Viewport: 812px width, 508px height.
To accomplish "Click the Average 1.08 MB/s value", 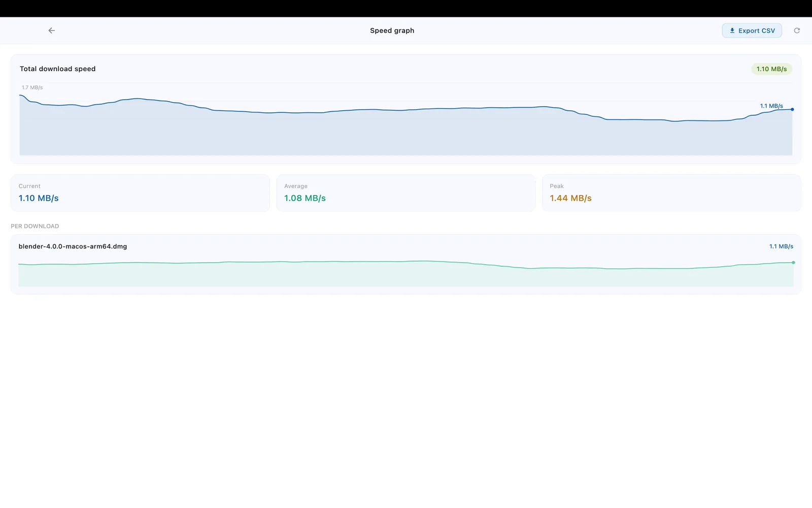I will click(x=305, y=198).
